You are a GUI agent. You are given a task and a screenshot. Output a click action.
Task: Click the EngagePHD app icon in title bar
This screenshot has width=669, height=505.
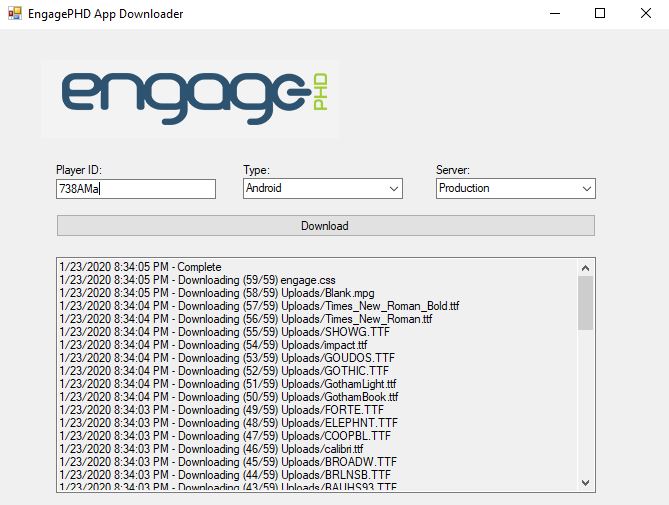(x=15, y=15)
